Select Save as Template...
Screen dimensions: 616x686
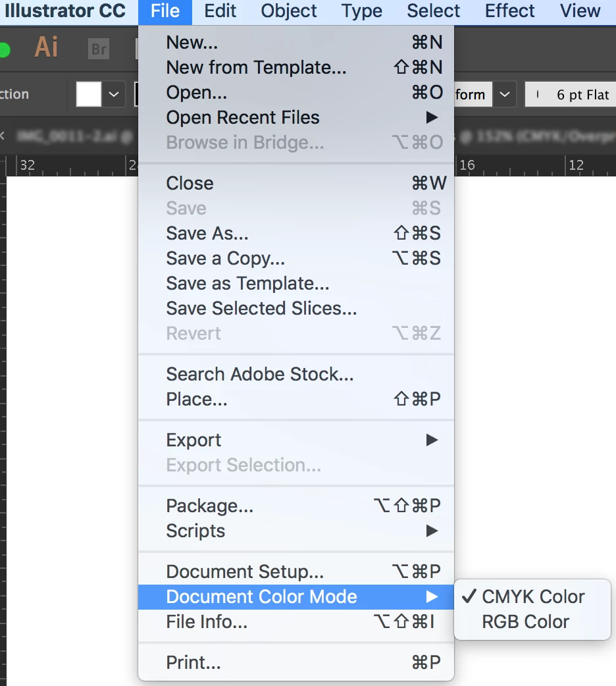(x=296, y=283)
